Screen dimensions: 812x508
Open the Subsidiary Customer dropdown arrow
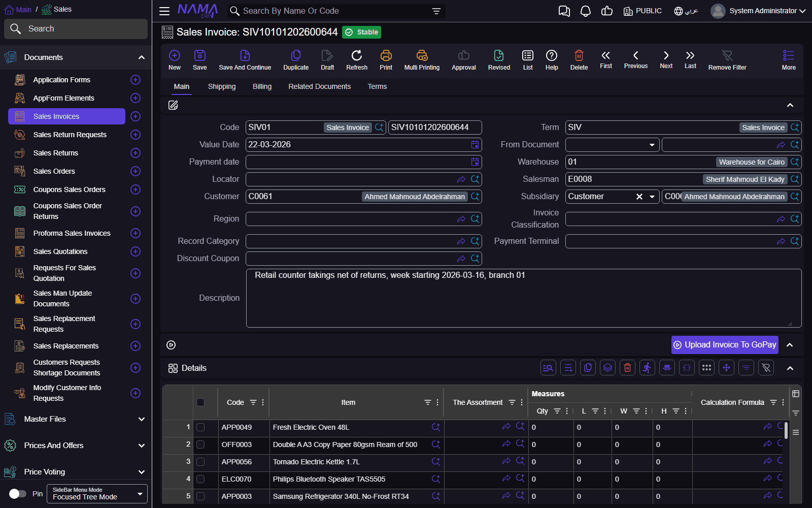point(652,197)
